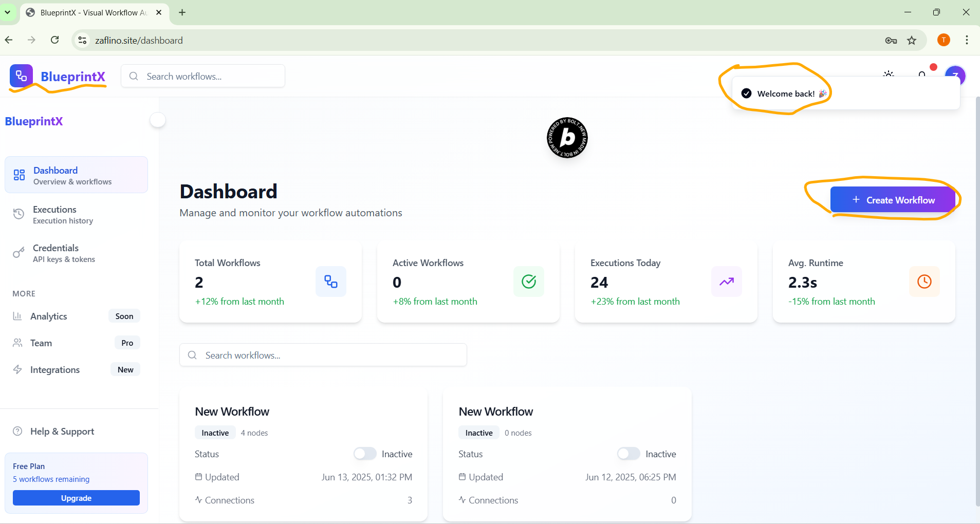The image size is (980, 524).
Task: Click '5 workflows remaining' text
Action: tap(51, 479)
